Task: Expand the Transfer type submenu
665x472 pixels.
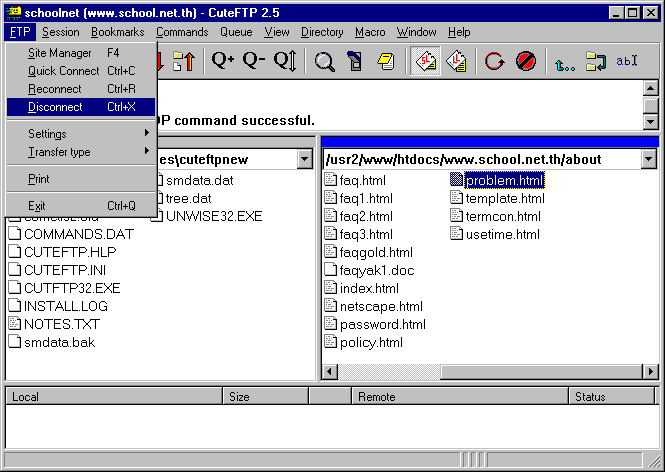Action: point(81,152)
